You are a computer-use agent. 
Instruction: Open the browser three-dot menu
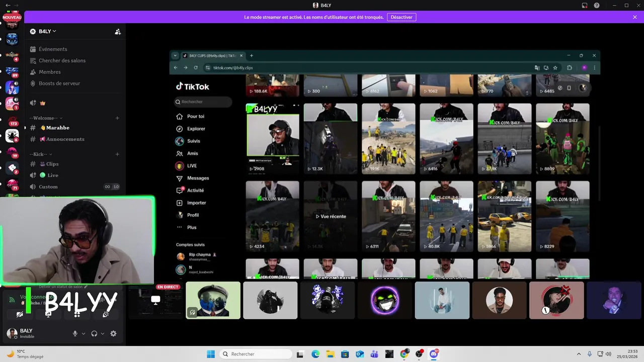pos(594,68)
